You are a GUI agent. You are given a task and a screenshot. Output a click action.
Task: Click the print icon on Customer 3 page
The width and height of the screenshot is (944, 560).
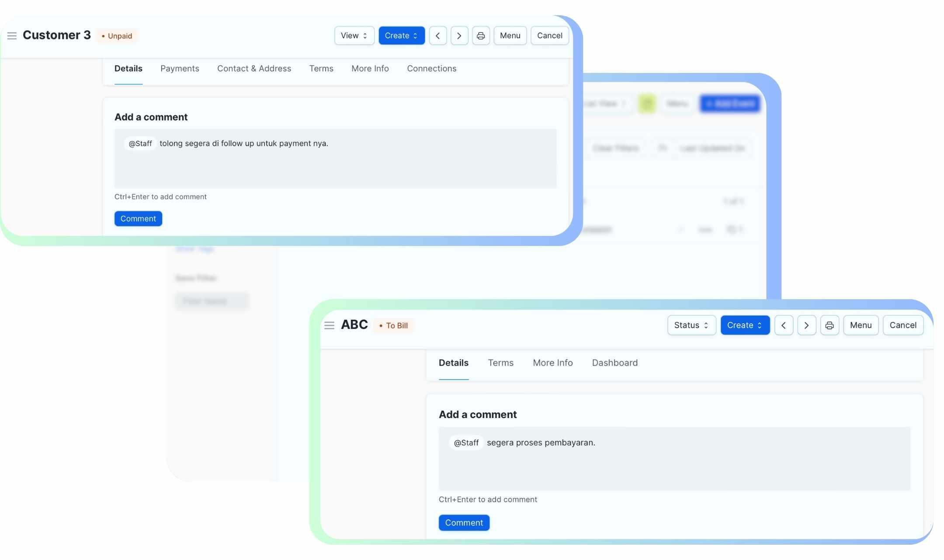pos(481,35)
